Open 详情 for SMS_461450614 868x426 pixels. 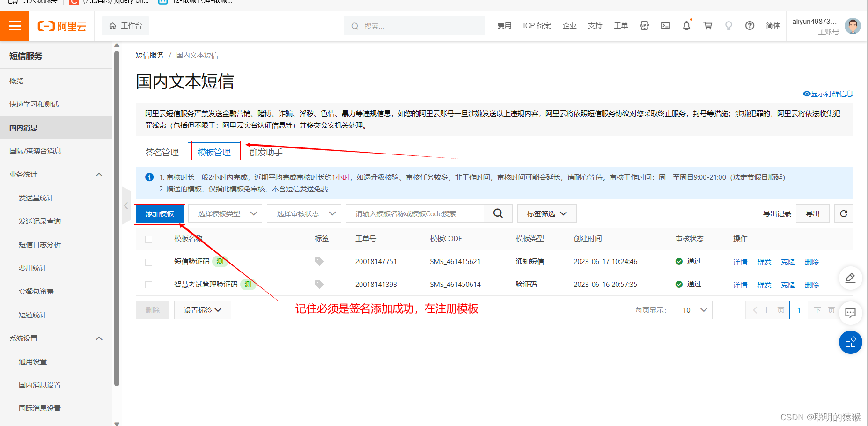point(740,285)
